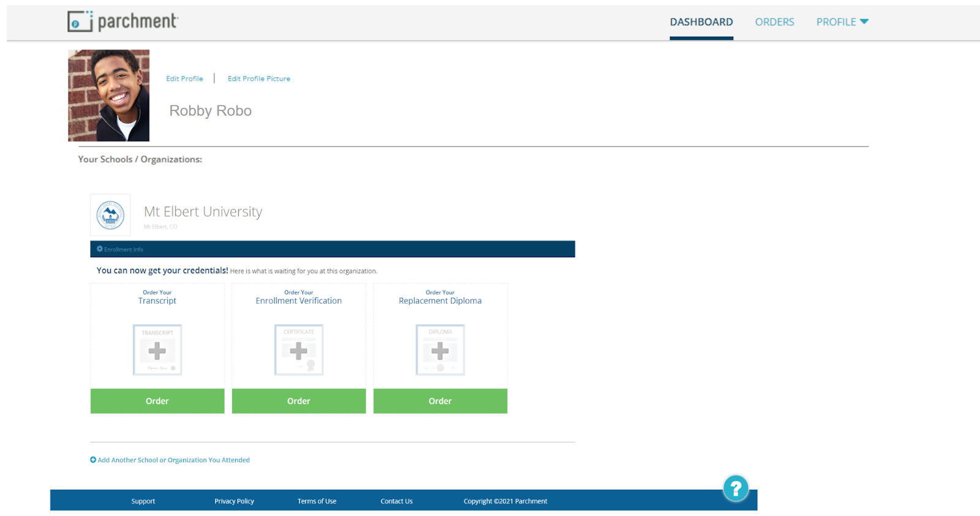Click the replacement diploma plus icon

440,351
